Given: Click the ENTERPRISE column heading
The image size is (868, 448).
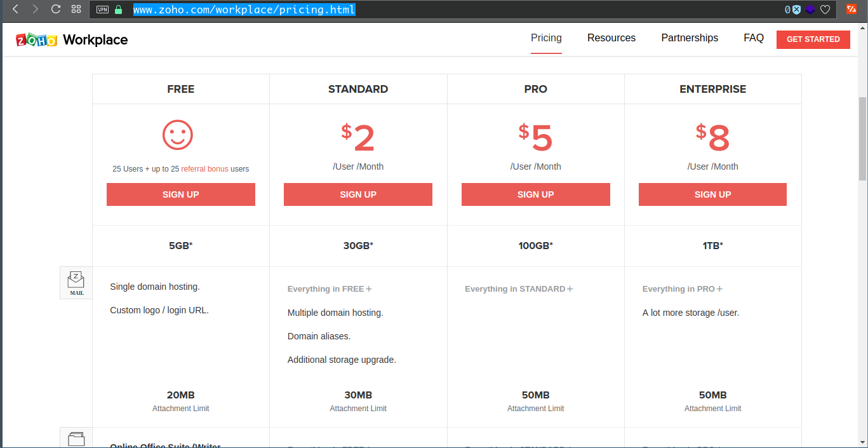Looking at the screenshot, I should point(713,89).
